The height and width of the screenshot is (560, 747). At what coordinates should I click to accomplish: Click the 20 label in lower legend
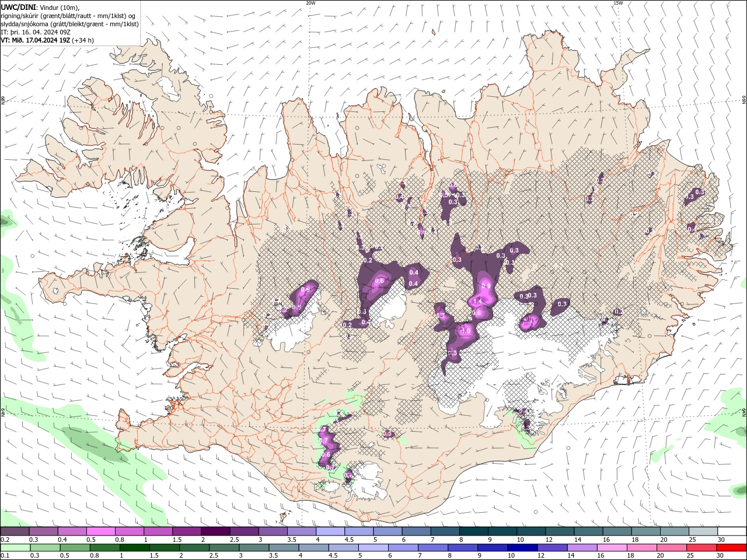click(660, 555)
